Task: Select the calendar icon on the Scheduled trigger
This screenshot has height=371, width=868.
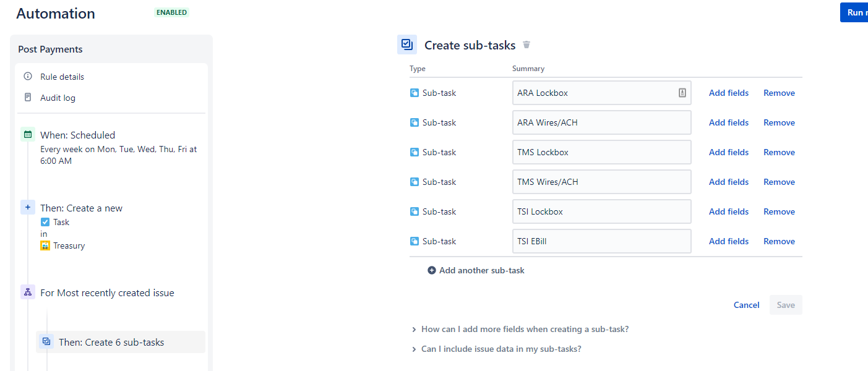Action: click(27, 134)
